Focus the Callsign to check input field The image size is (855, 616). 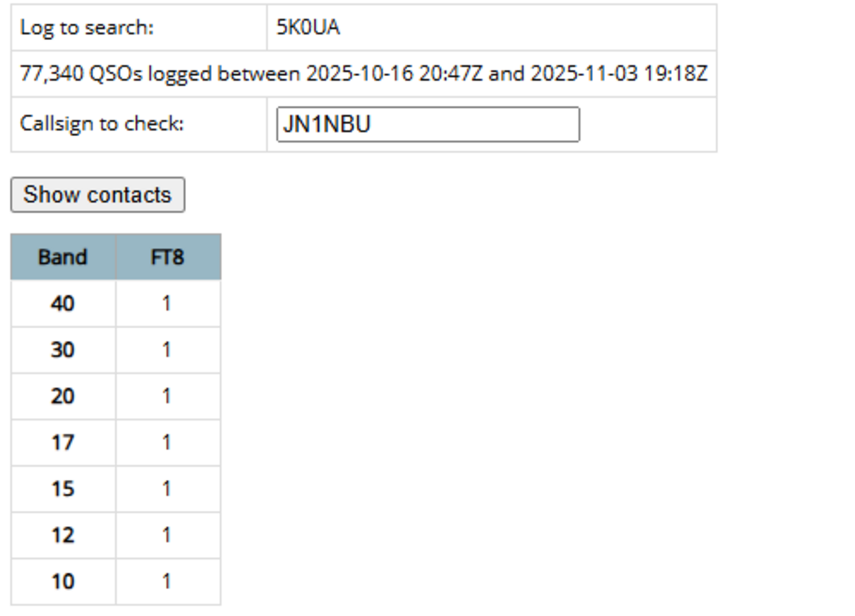427,124
